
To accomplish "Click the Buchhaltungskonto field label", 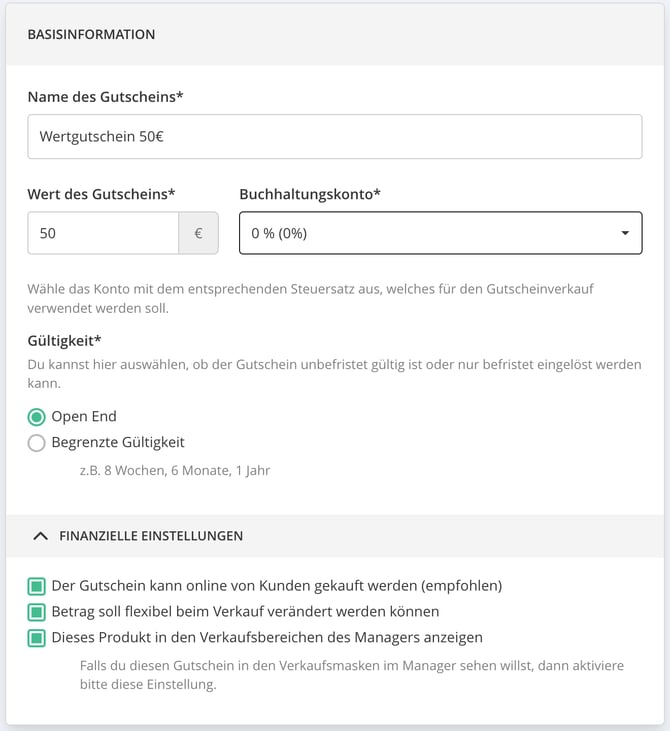I will [x=310, y=194].
